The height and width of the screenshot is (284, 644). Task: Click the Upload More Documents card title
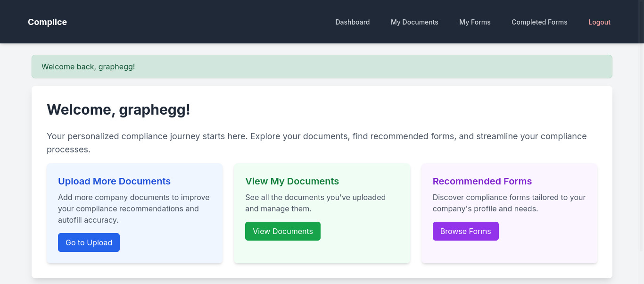114,181
